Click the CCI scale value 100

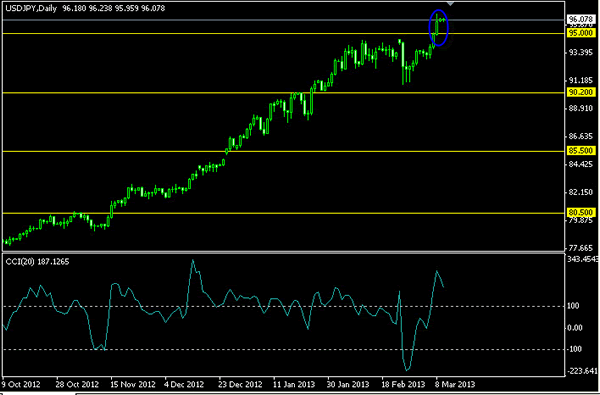pyautogui.click(x=573, y=306)
